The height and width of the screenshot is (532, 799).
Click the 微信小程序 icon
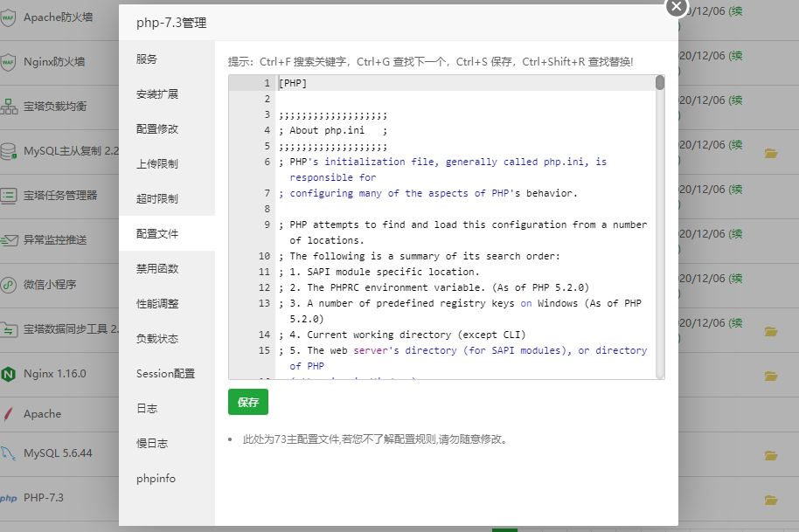point(8,285)
